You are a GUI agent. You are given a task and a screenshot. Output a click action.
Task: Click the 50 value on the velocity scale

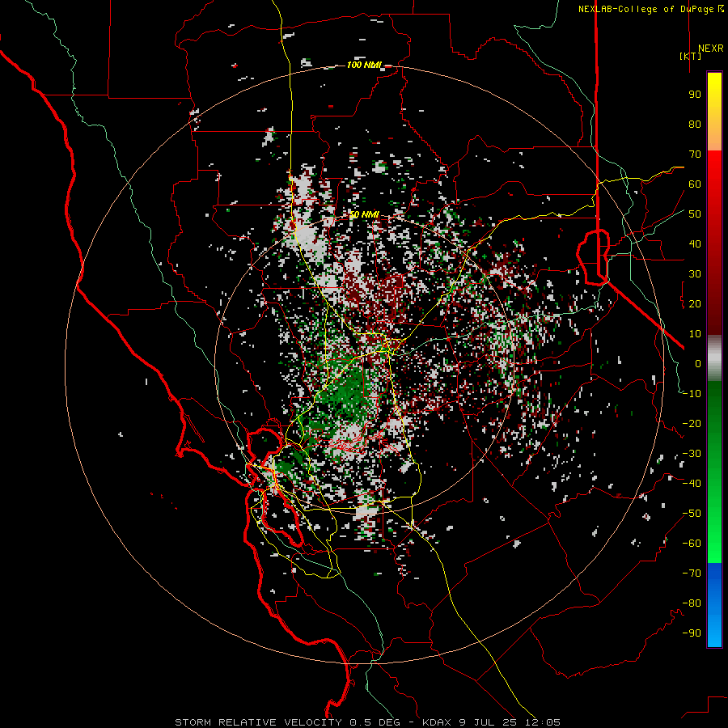click(x=695, y=214)
